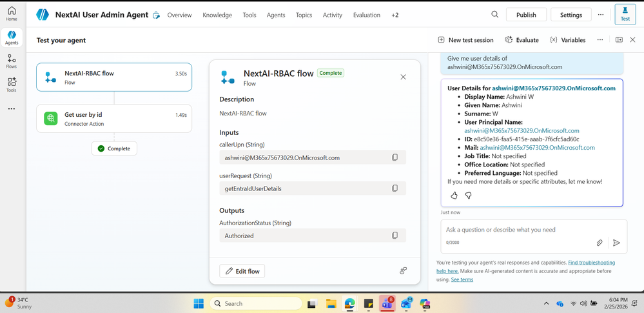Open Flows in the left sidebar

pos(12,61)
